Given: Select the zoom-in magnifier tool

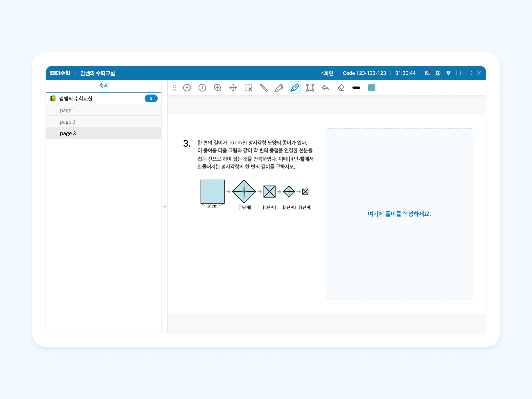Looking at the screenshot, I should pos(218,88).
